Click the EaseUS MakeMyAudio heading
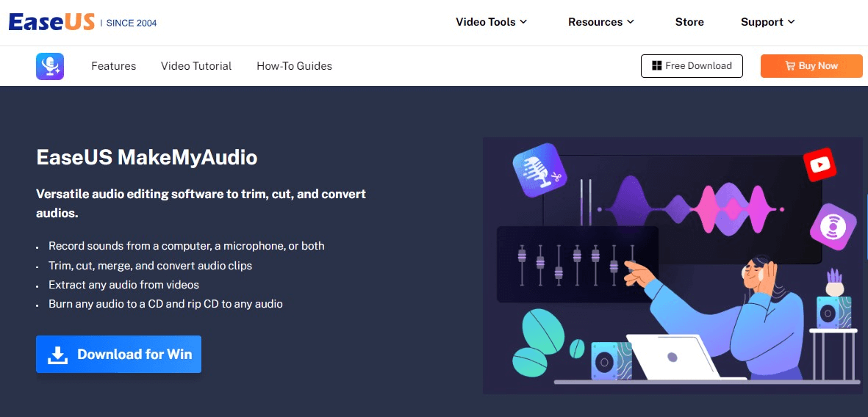 147,158
